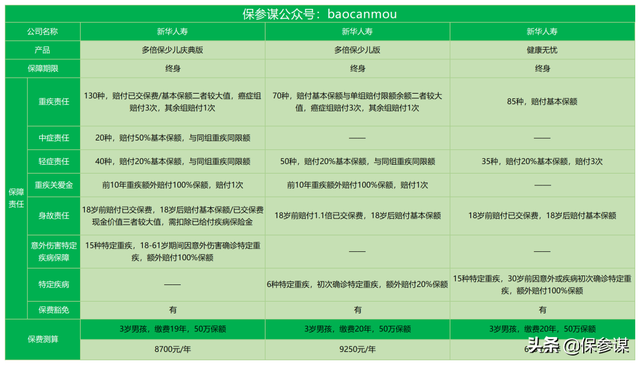The image size is (640, 365).
Task: Click '新华人寿' above 多倍保少儿版
Action: (x=357, y=31)
